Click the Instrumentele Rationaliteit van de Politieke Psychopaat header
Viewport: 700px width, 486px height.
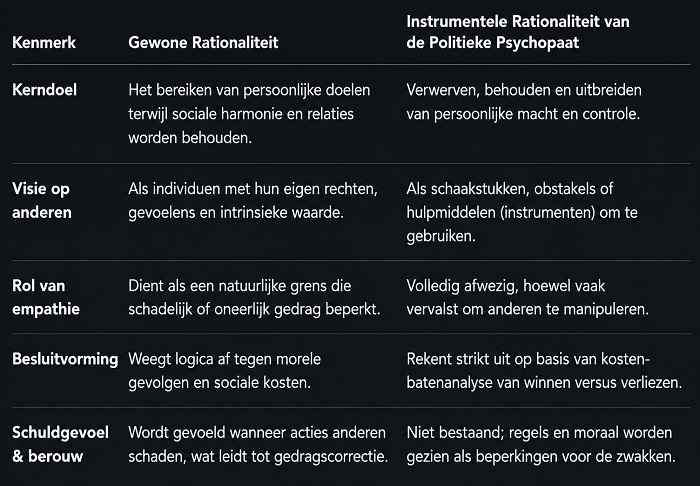click(518, 32)
